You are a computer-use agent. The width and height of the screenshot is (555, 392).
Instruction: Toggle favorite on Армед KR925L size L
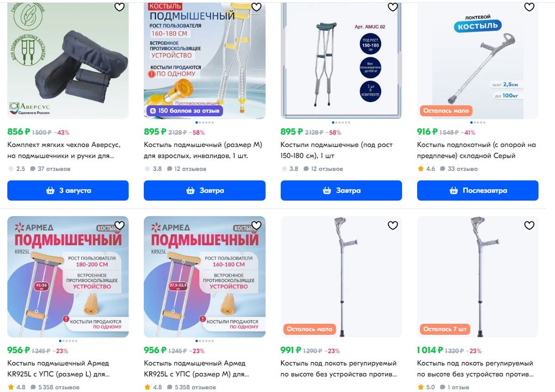point(119,225)
